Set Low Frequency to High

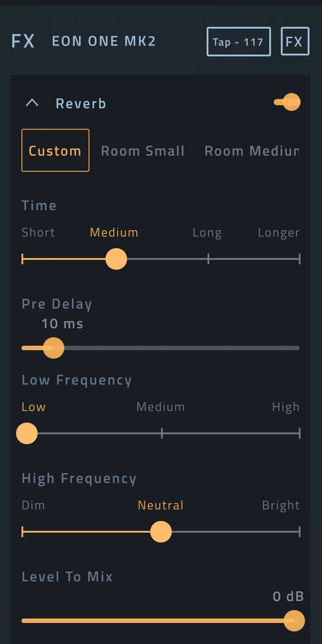tap(286, 407)
